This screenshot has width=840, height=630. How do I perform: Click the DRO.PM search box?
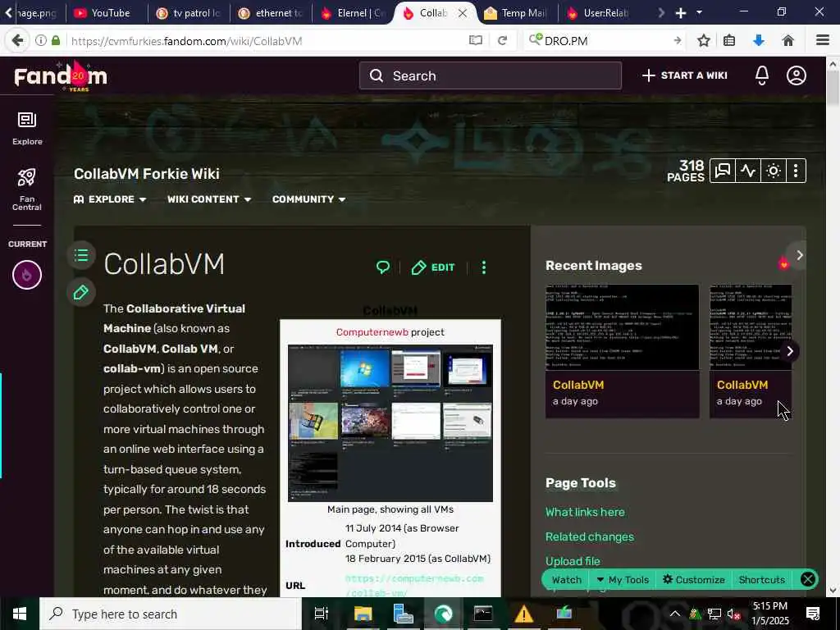pyautogui.click(x=605, y=41)
